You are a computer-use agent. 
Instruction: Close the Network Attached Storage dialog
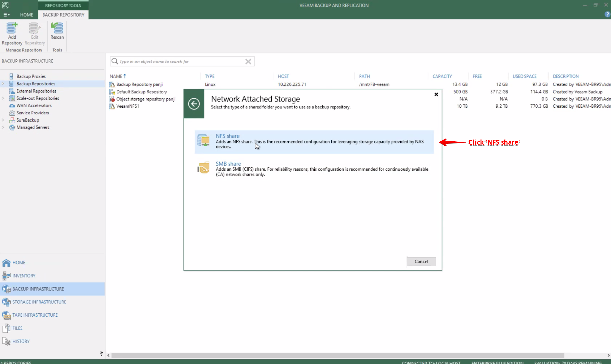[436, 94]
